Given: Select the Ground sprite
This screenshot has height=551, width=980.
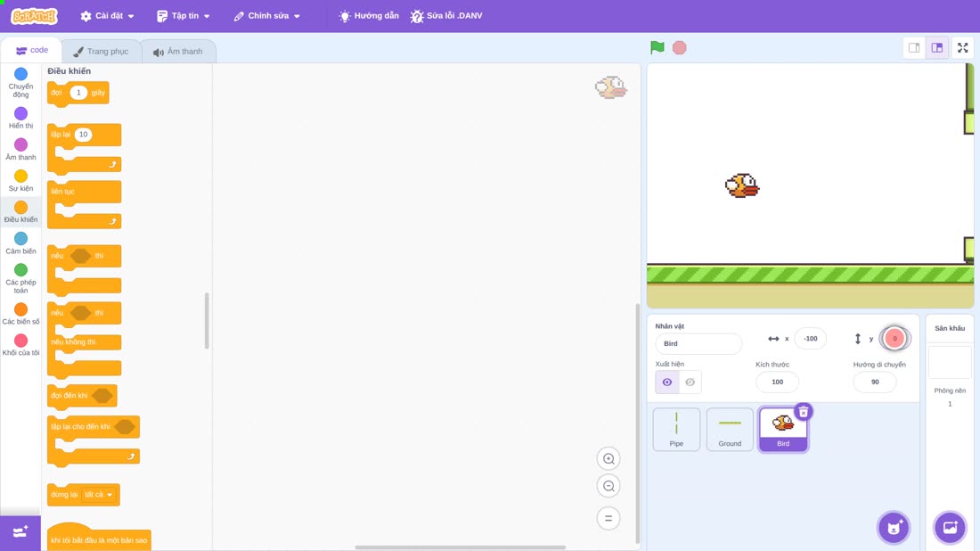Looking at the screenshot, I should tap(730, 429).
